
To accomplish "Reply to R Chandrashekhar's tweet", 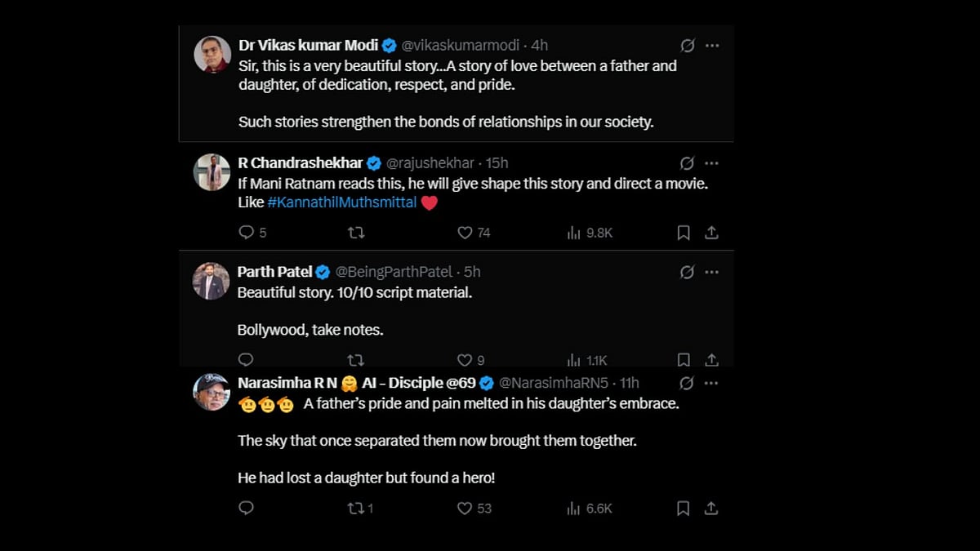I will [x=246, y=233].
